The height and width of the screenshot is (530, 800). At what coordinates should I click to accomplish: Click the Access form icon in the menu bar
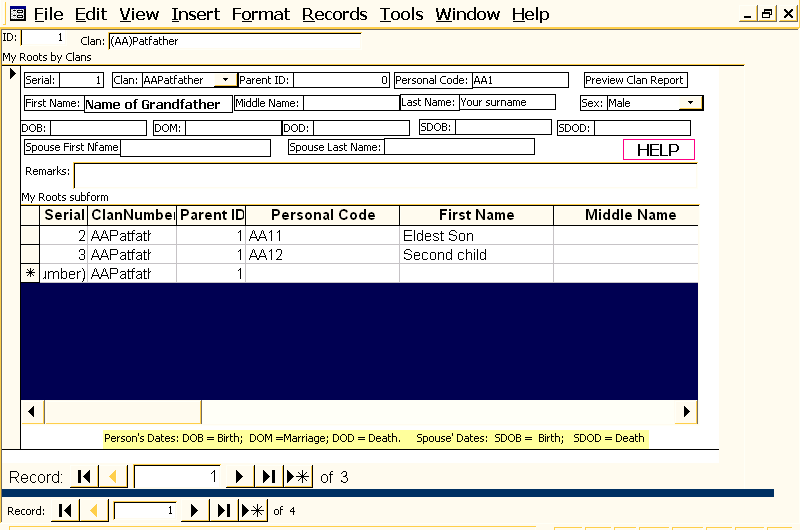(17, 14)
